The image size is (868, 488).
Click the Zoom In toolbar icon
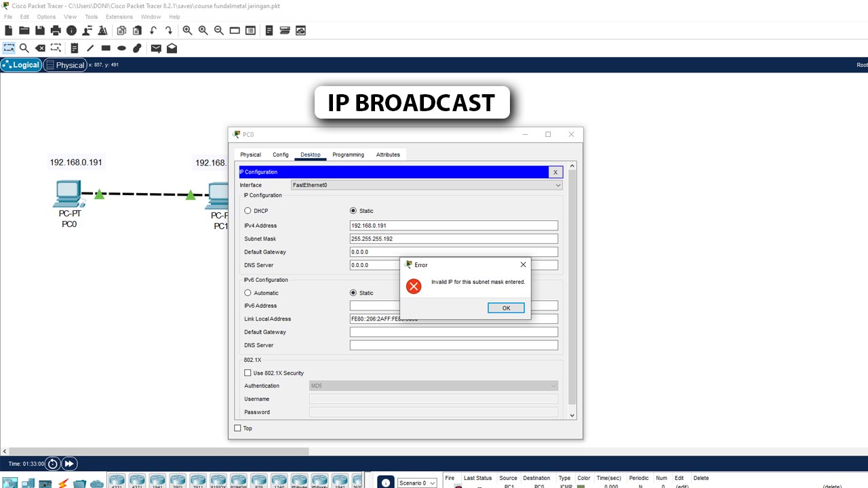click(187, 30)
